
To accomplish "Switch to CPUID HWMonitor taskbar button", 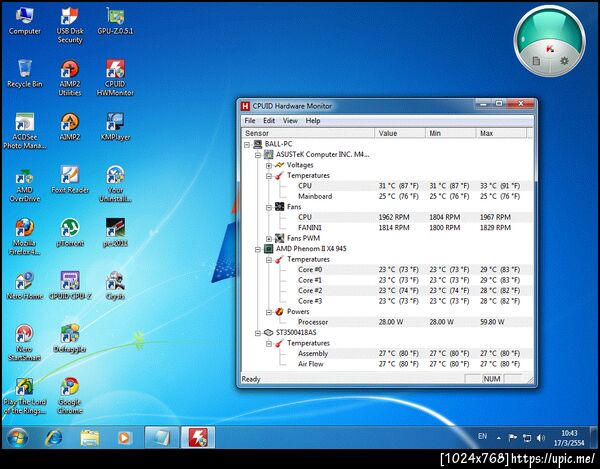I will pos(197,437).
